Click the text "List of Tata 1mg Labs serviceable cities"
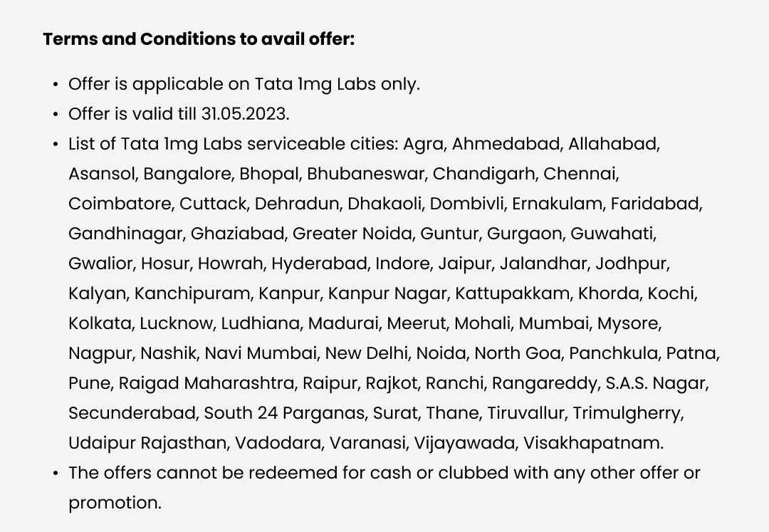The width and height of the screenshot is (769, 532). 232,144
